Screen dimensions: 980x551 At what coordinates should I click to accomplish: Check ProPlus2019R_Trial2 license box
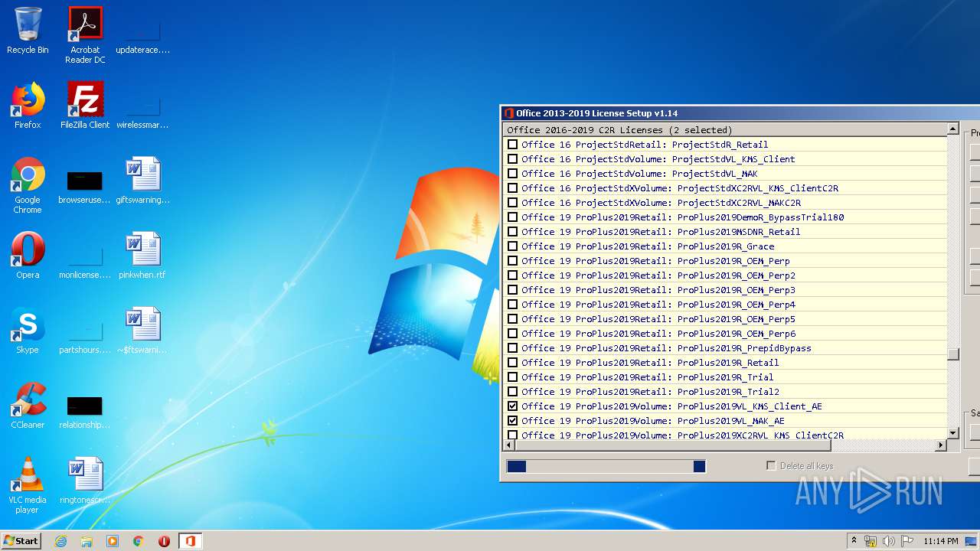[513, 391]
